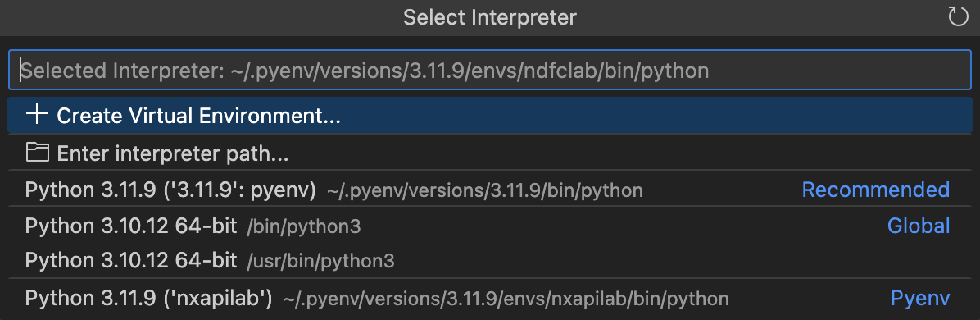Image resolution: width=980 pixels, height=320 pixels.
Task: Click the folder icon beside Enter interpreter path
Action: 38,152
